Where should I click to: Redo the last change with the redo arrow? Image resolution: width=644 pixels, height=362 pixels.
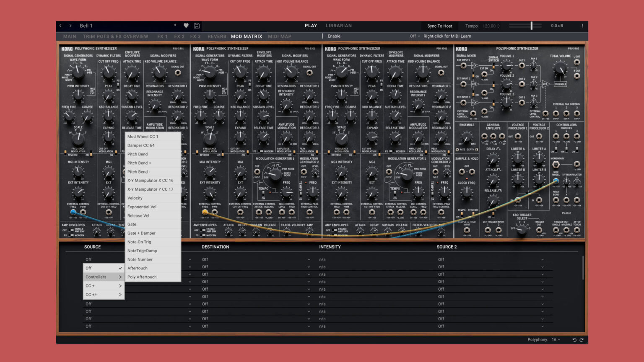coord(582,340)
